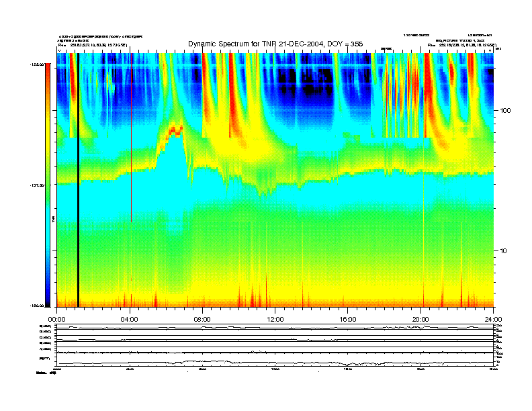This screenshot has height=411, width=532.
Task: Click the 10 frequency axis label
Action: coord(503,251)
